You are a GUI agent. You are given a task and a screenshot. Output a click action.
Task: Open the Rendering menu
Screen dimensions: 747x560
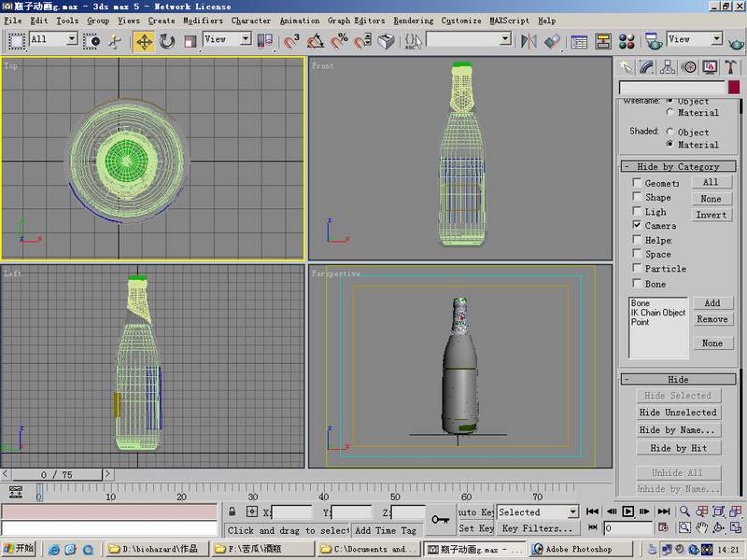(x=413, y=20)
